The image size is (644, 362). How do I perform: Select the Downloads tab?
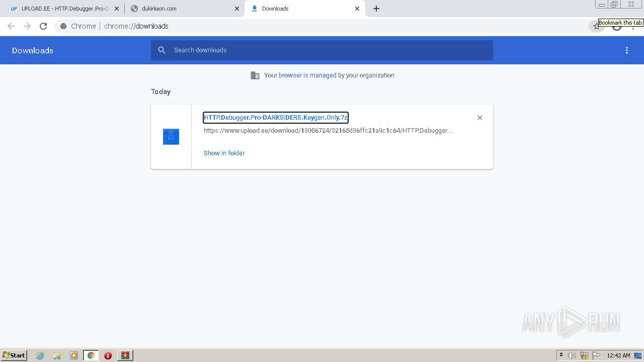[304, 9]
